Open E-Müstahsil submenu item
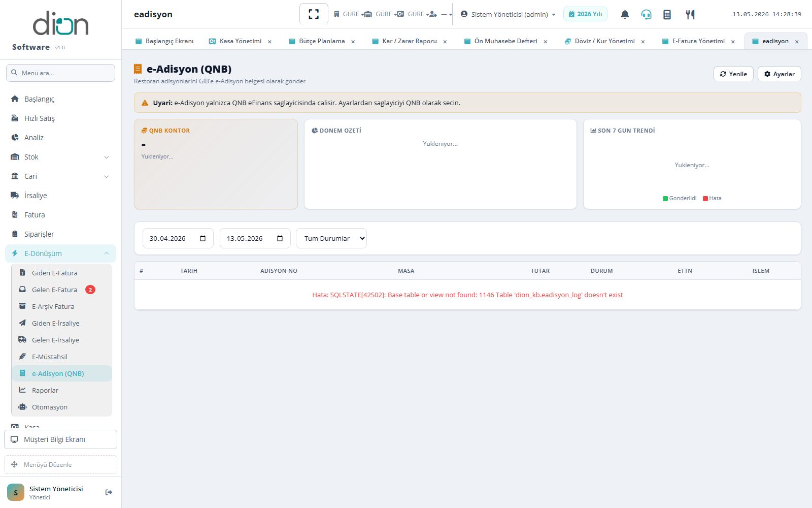Screen dimensions: 812x508 coord(62,357)
